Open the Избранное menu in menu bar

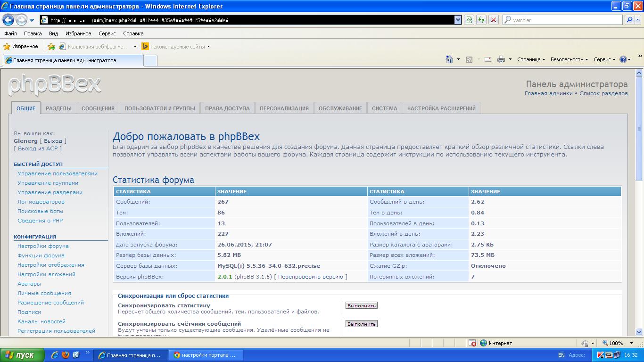[x=78, y=33]
